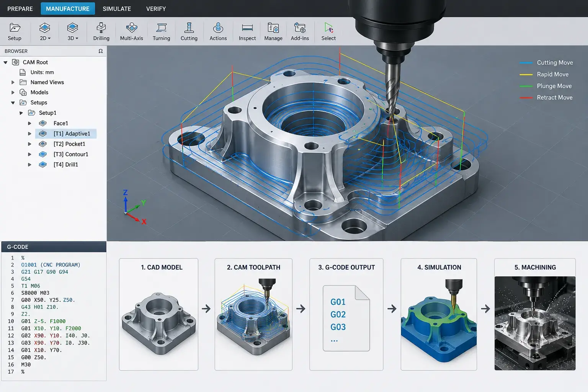Switch to the SIMULATE tab
This screenshot has width=588, height=392.
117,8
